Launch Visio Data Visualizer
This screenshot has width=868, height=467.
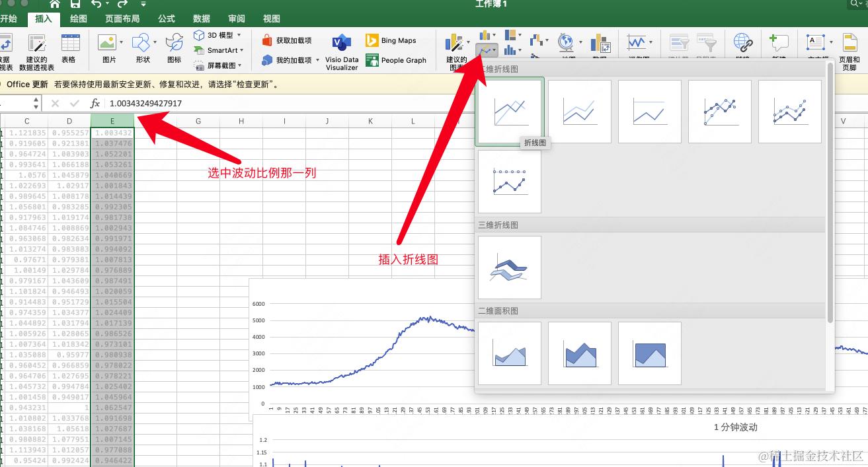click(342, 52)
